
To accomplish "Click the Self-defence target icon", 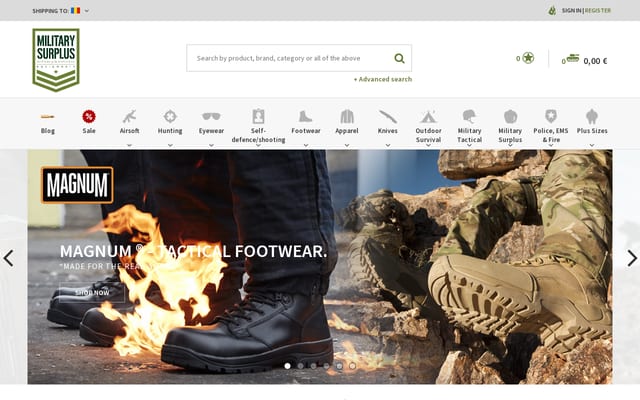I will pyautogui.click(x=258, y=117).
